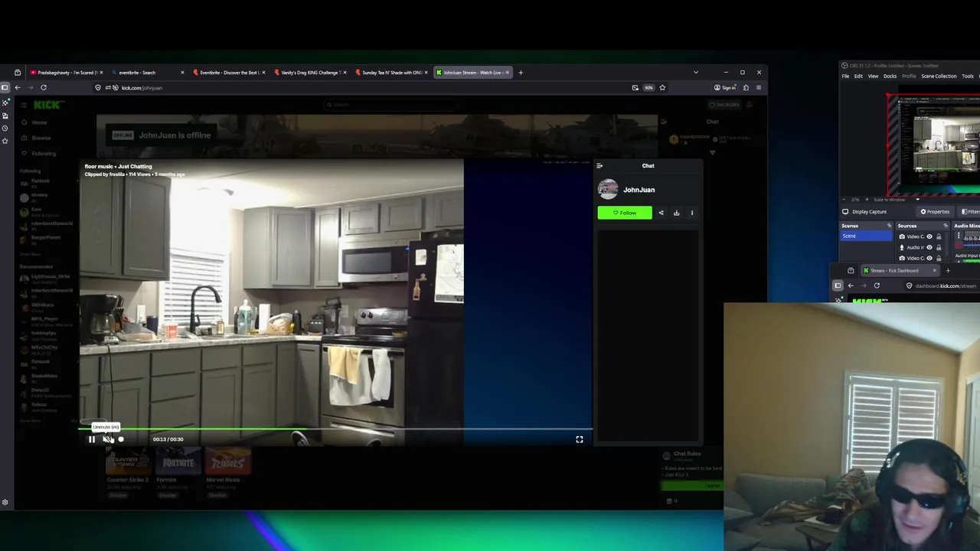Open settings gear at browser sidebar bottom
Screen dimensions: 980x551
tap(5, 502)
